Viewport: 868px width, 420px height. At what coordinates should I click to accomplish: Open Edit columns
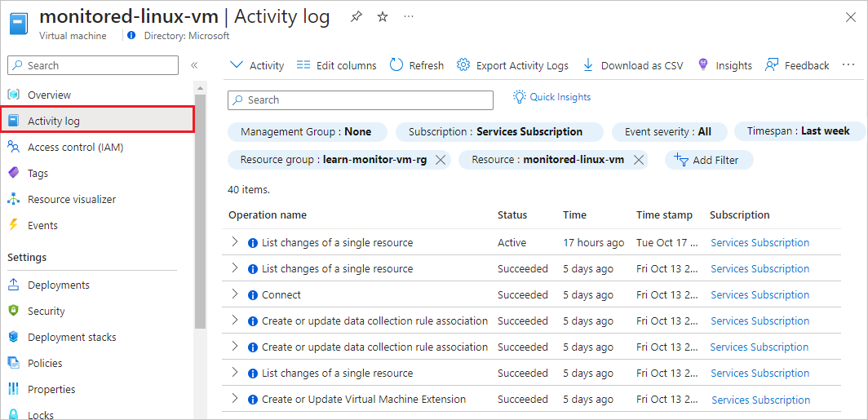(x=337, y=65)
